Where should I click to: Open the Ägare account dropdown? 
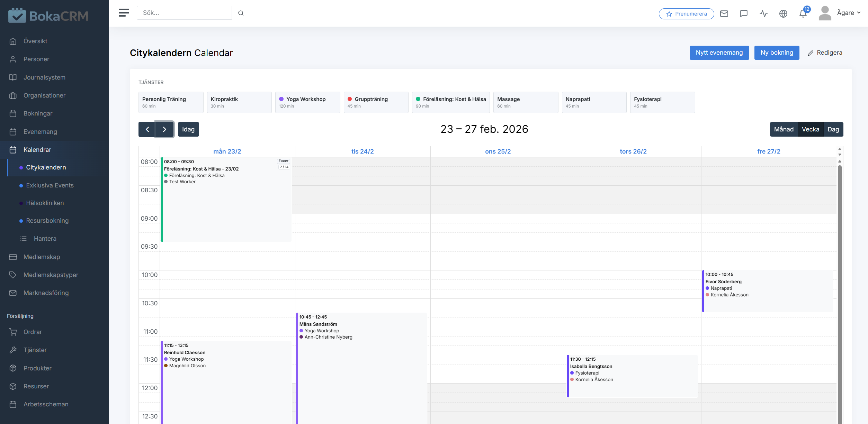(848, 12)
